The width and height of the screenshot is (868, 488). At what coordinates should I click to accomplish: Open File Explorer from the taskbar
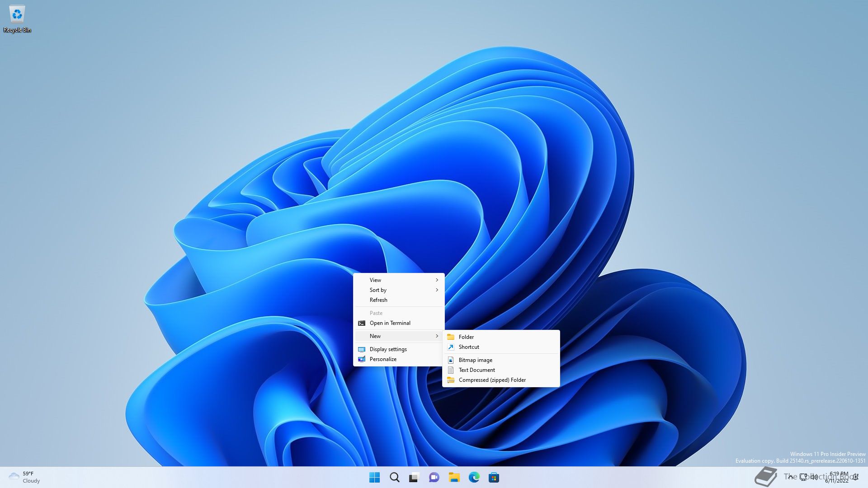pyautogui.click(x=454, y=477)
